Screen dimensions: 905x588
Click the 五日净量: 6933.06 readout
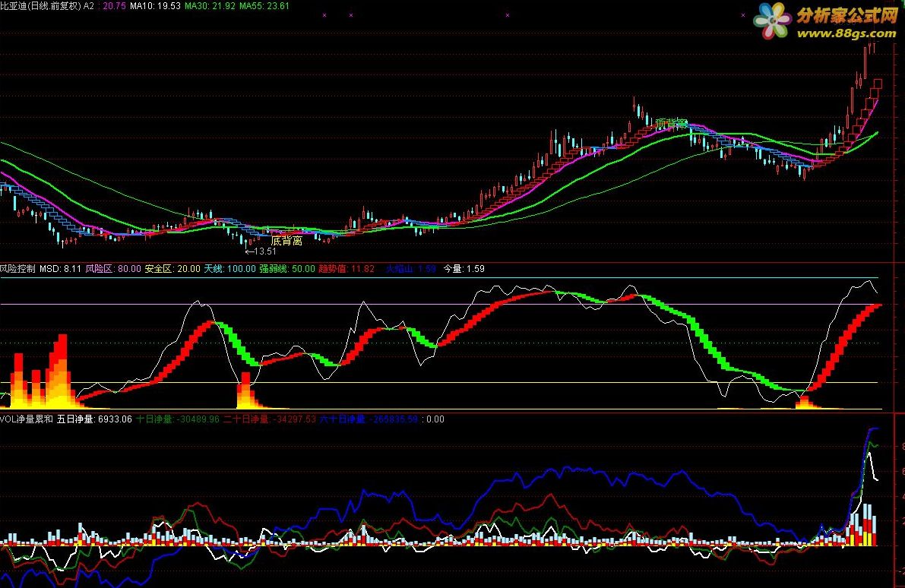click(x=94, y=419)
